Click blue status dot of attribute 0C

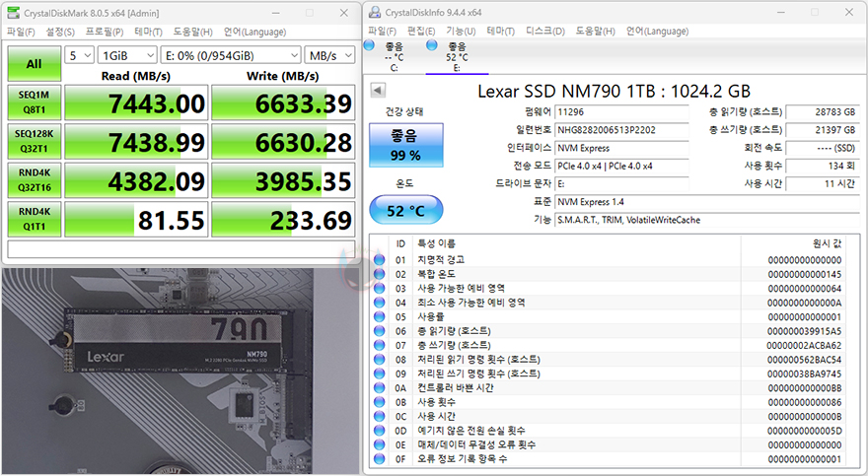coord(379,416)
